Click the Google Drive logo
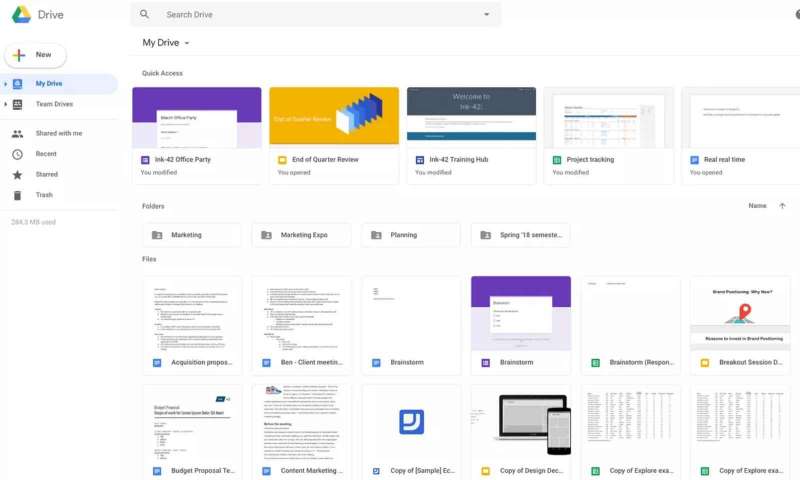 (21, 14)
